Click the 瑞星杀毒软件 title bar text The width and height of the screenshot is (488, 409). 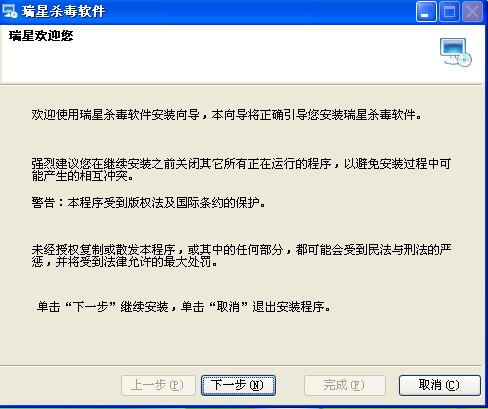point(63,12)
